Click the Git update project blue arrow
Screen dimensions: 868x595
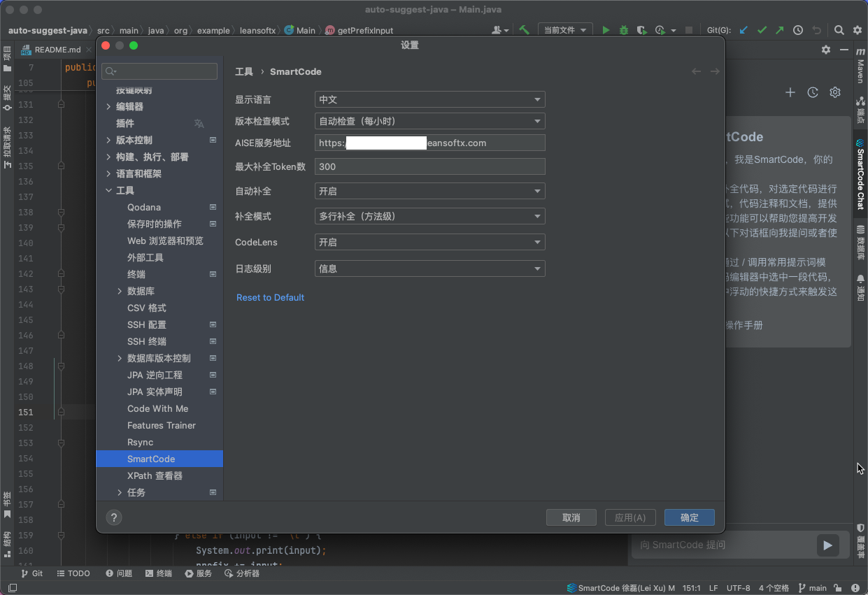coord(744,30)
